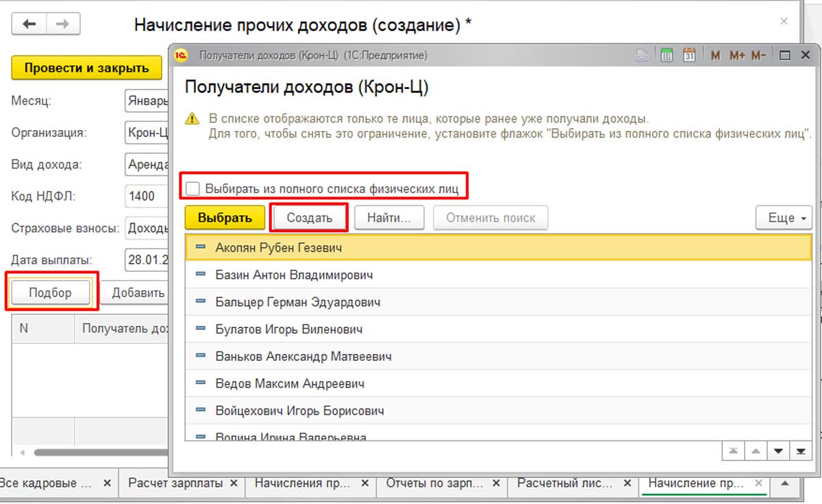Click the Провести и закрыть button
This screenshot has width=822, height=504.
click(x=86, y=68)
